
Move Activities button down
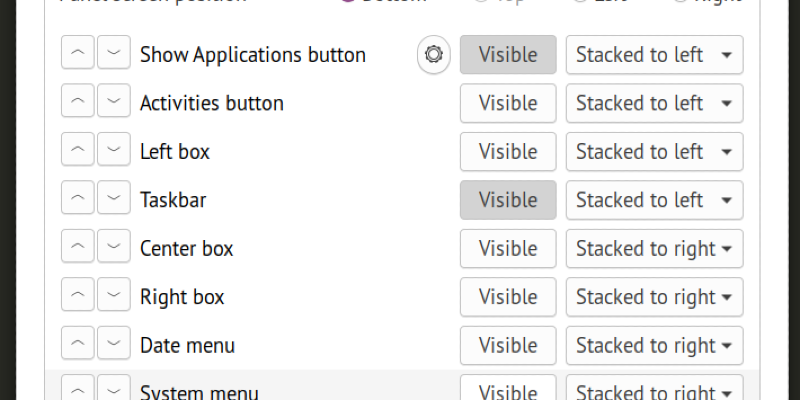[114, 103]
